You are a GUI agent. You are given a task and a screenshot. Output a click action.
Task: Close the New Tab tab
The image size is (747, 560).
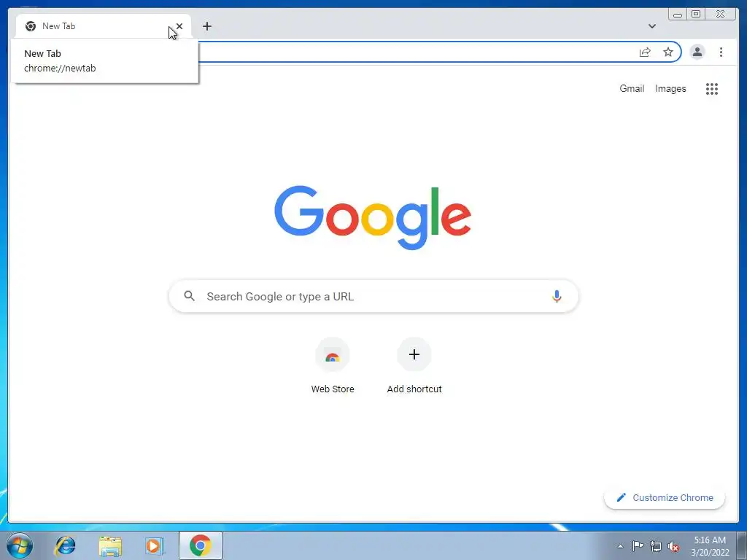179,26
